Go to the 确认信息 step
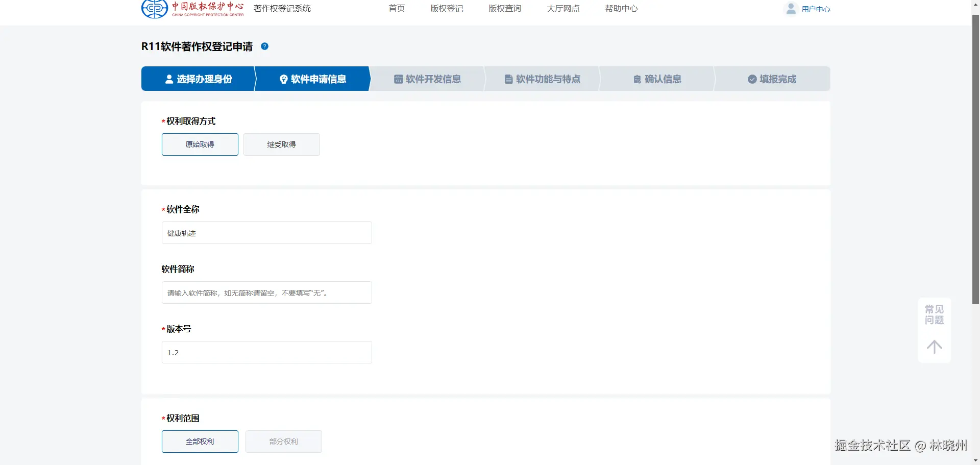 (657, 79)
